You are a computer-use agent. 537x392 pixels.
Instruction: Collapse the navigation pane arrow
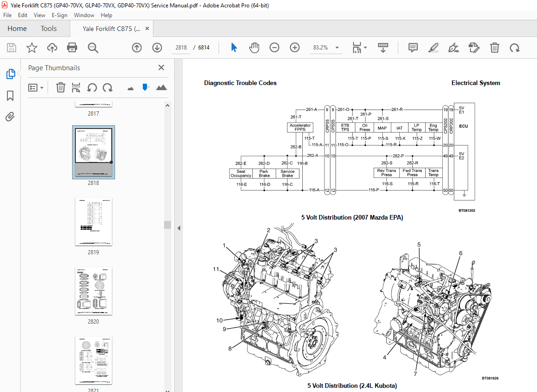[179, 228]
